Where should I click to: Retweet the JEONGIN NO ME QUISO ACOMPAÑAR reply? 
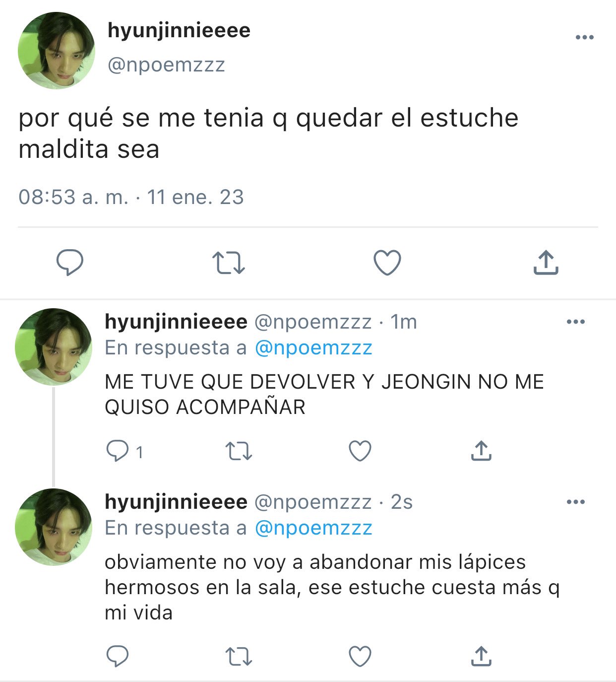tap(239, 452)
